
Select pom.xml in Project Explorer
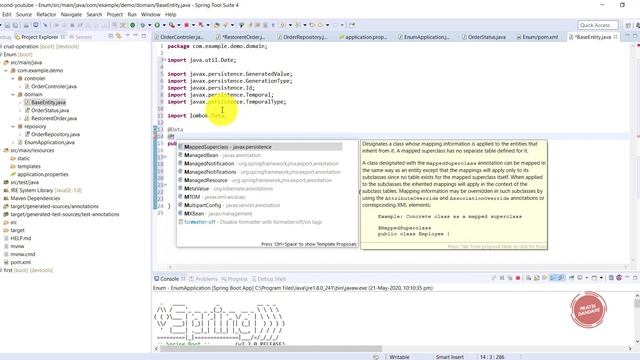point(20,262)
